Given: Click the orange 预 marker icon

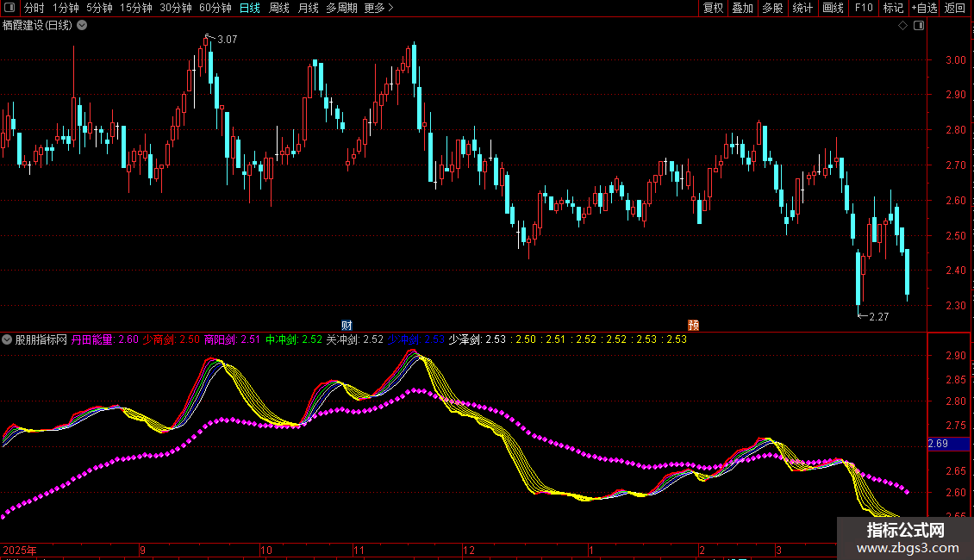Looking at the screenshot, I should pos(693,325).
